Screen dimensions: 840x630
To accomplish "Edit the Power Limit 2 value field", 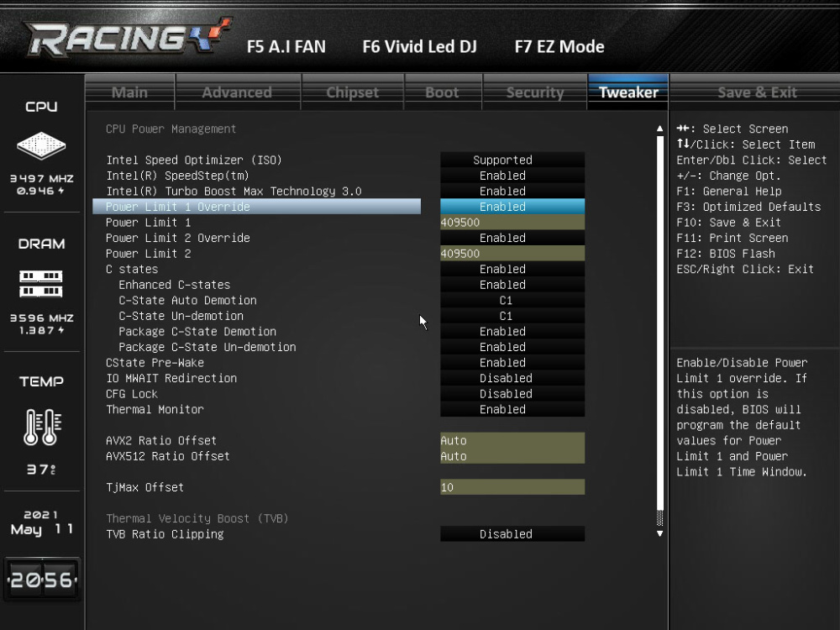I will (512, 253).
